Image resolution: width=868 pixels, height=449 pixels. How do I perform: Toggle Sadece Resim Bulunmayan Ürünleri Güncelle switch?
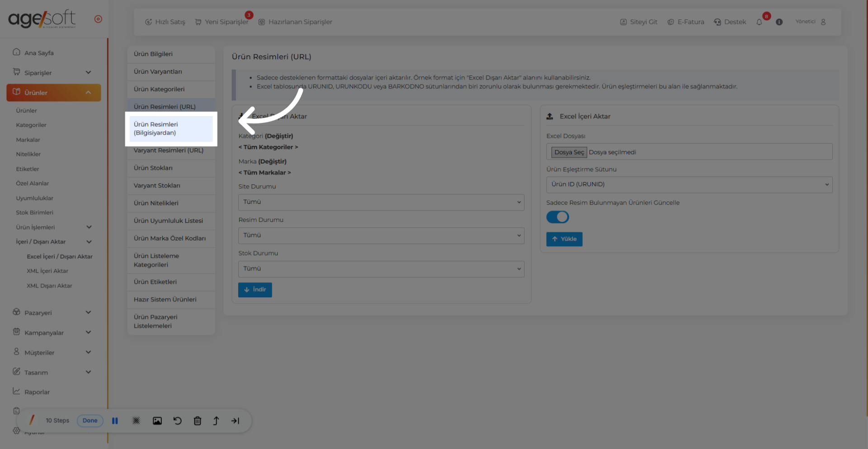click(x=557, y=217)
